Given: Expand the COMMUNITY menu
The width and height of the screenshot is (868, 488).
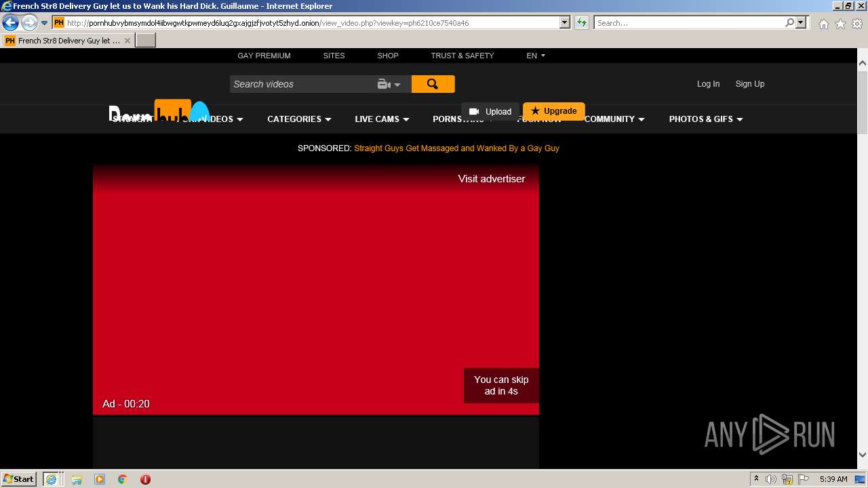Looking at the screenshot, I should [x=614, y=119].
